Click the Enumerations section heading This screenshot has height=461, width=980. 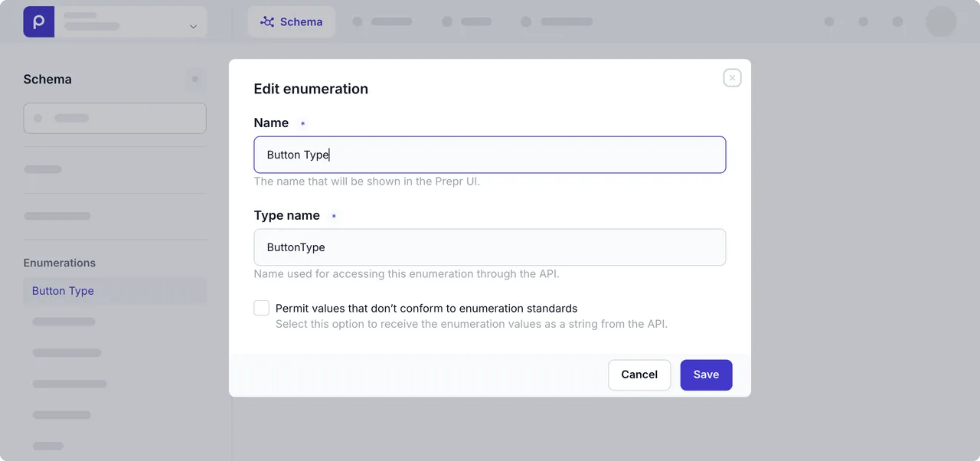(x=60, y=263)
